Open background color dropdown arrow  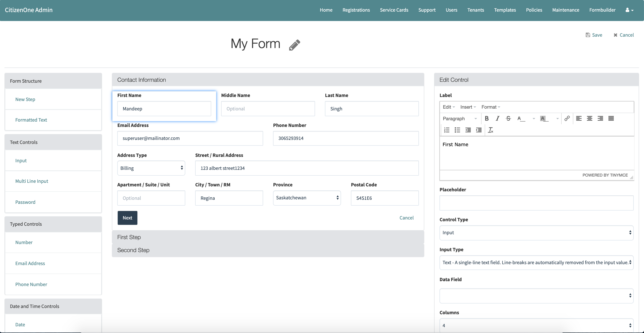557,119
